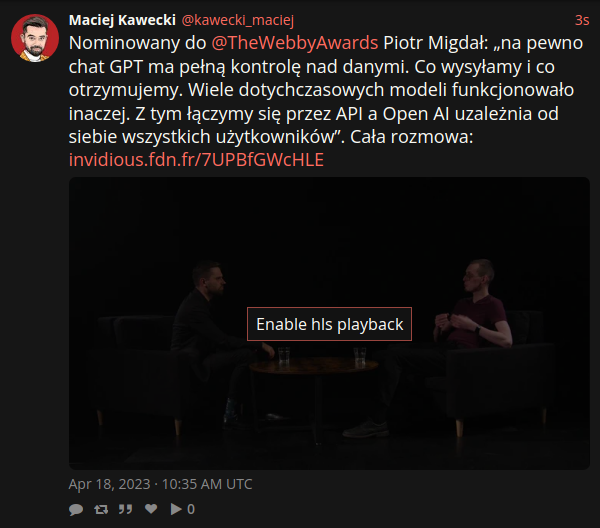Click the round table with glasses in video
Image resolution: width=600 pixels, height=528 pixels.
tap(314, 367)
